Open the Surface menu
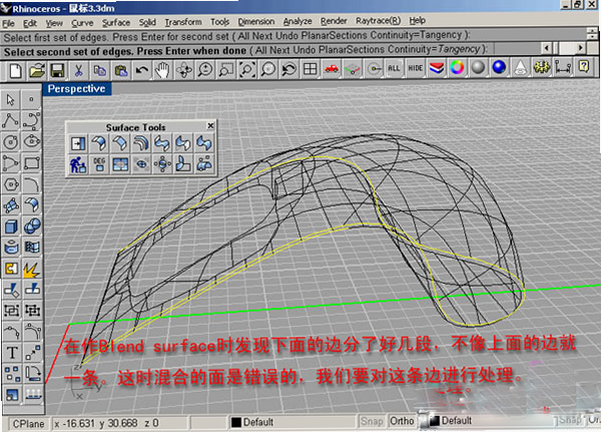Viewport: 601px width, 432px height. click(116, 23)
